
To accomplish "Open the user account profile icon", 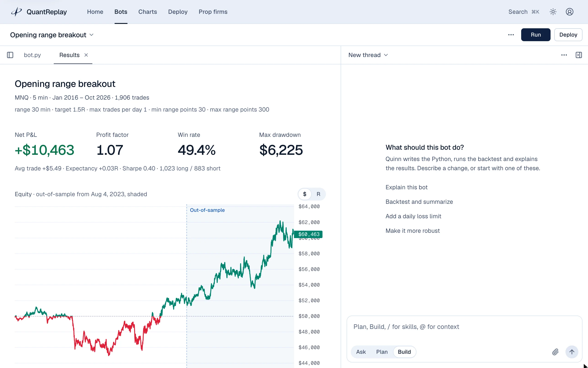I will tap(570, 12).
